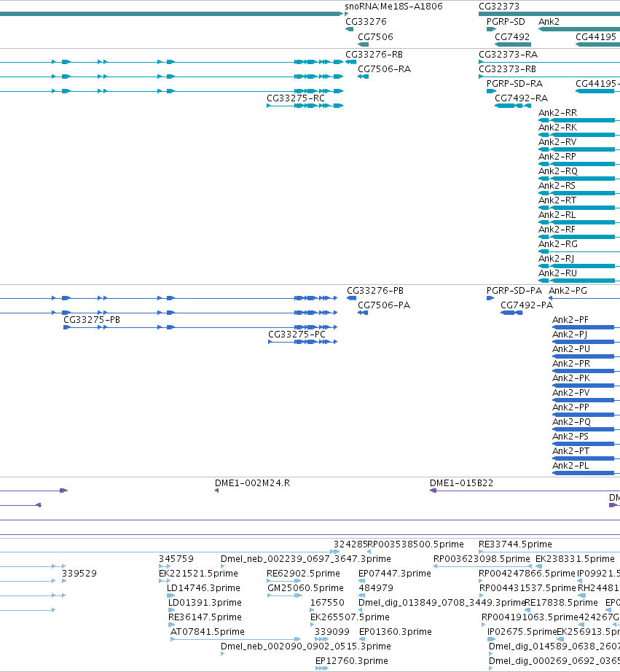Viewport: 620px width, 672px height.
Task: Select EST RE62902.5prime
Action: pos(303,574)
